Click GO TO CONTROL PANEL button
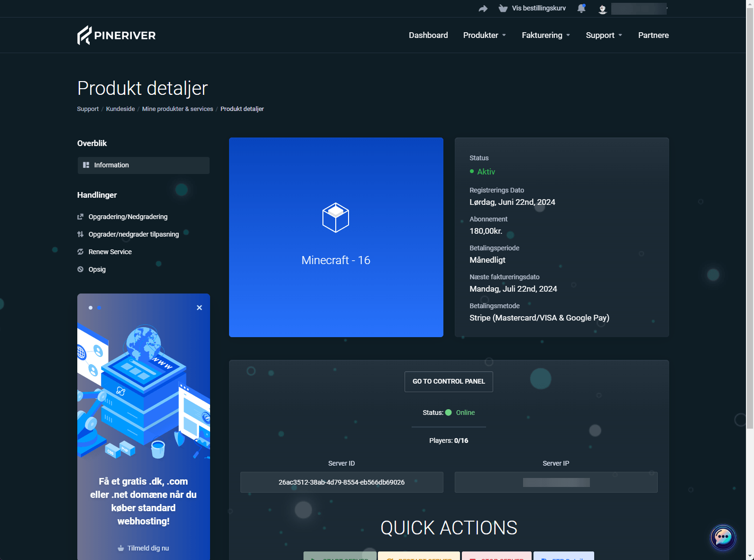754x560 pixels. coord(449,381)
